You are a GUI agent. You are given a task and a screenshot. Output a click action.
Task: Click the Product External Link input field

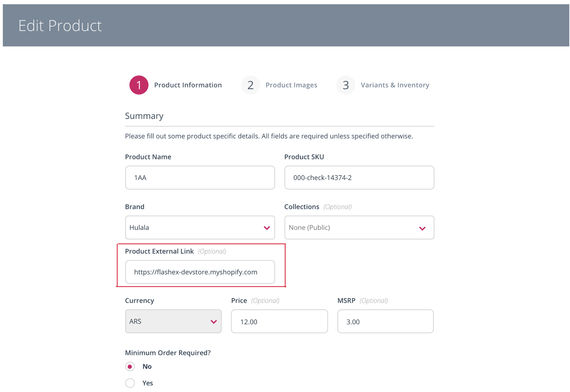click(200, 272)
